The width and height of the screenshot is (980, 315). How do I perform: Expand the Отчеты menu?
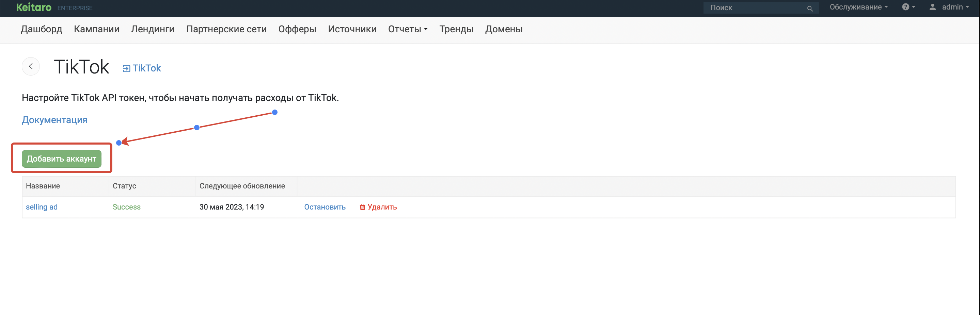coord(408,29)
